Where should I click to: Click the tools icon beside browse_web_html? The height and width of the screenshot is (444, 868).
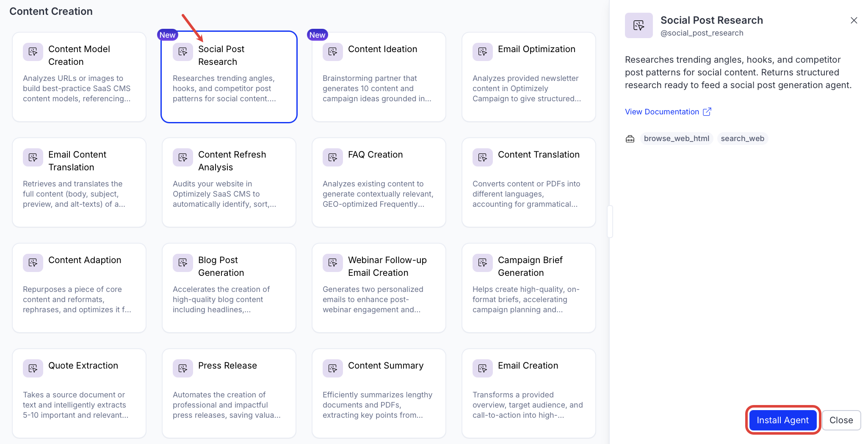click(630, 139)
